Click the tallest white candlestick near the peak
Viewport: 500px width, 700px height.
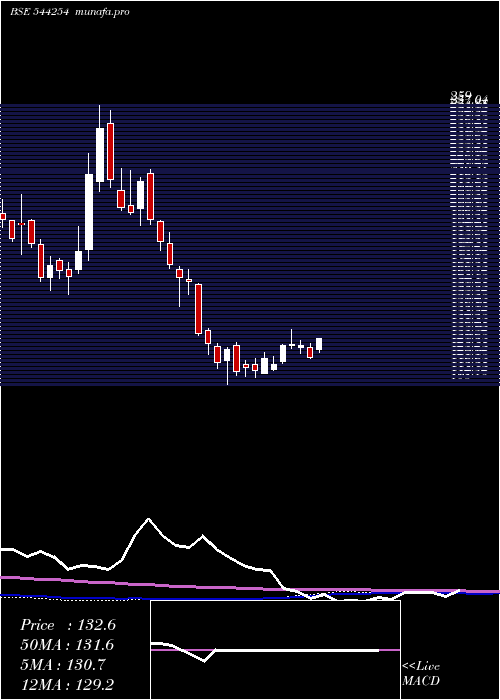[89, 212]
